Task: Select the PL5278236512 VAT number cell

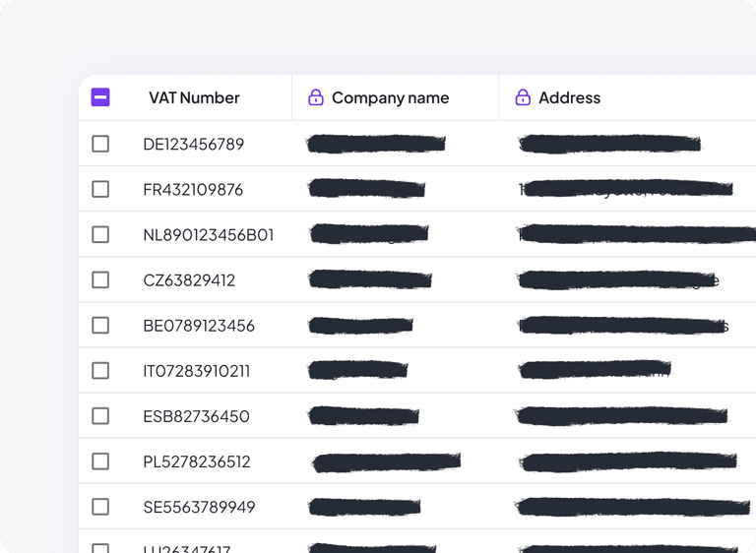Action: point(197,461)
